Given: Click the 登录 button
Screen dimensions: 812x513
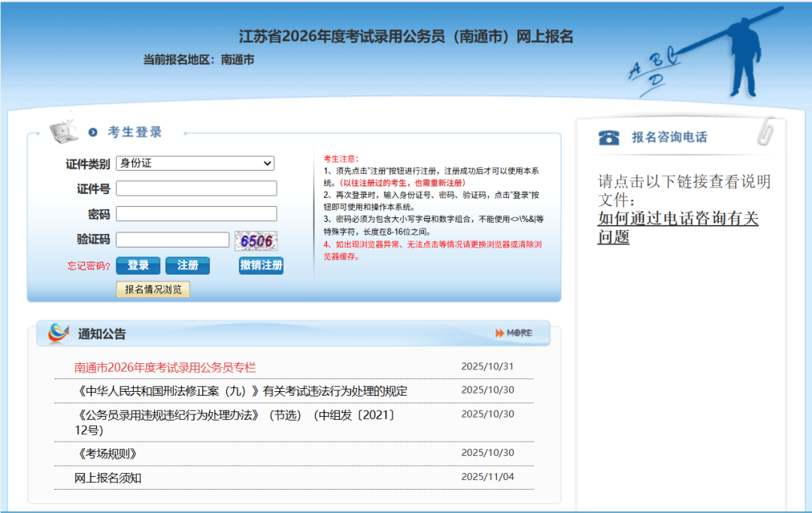Looking at the screenshot, I should (x=138, y=266).
